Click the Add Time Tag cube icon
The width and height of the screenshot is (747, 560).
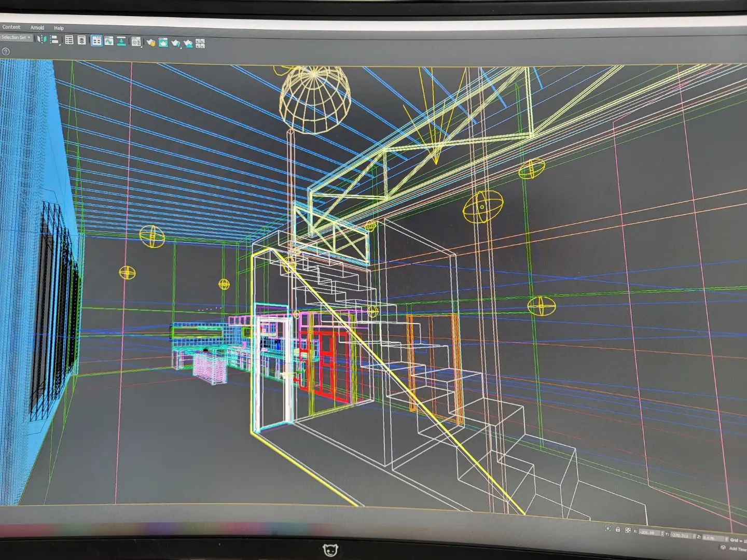(723, 547)
